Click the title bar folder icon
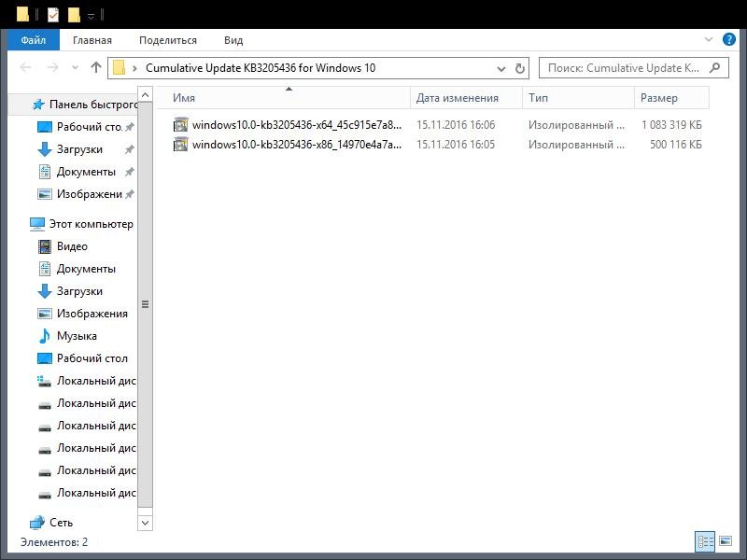This screenshot has width=747, height=560. [x=22, y=14]
